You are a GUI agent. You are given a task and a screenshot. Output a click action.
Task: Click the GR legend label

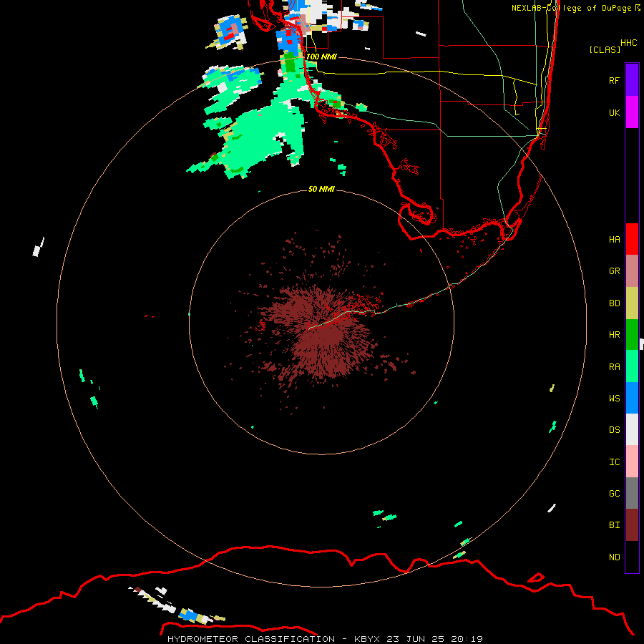coord(614,270)
